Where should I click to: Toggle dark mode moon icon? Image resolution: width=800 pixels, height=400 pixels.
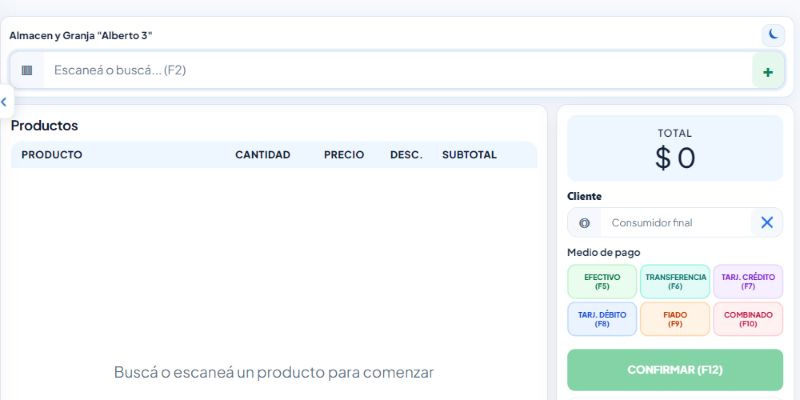click(773, 35)
